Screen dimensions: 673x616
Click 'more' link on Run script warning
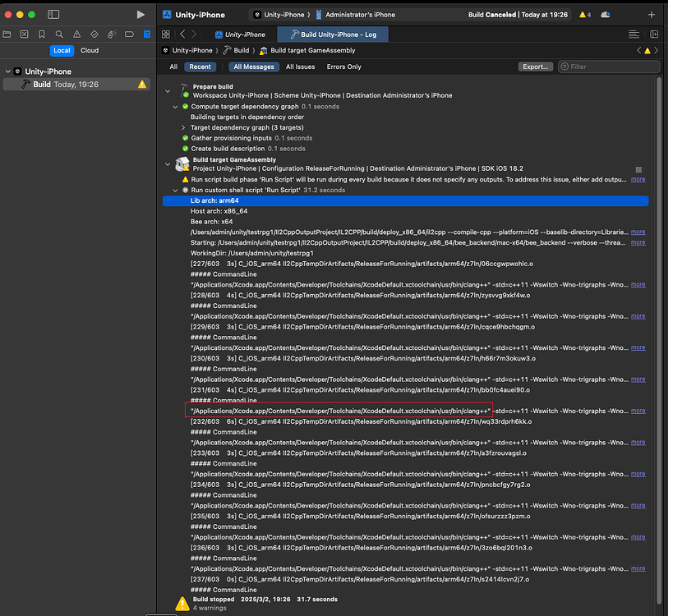point(638,179)
